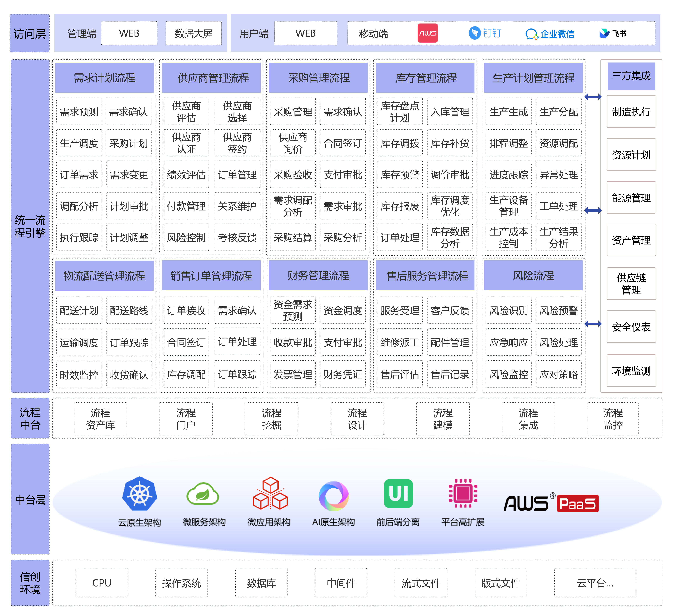
Task: Click the 统一流程引擎 side label
Action: point(30,226)
